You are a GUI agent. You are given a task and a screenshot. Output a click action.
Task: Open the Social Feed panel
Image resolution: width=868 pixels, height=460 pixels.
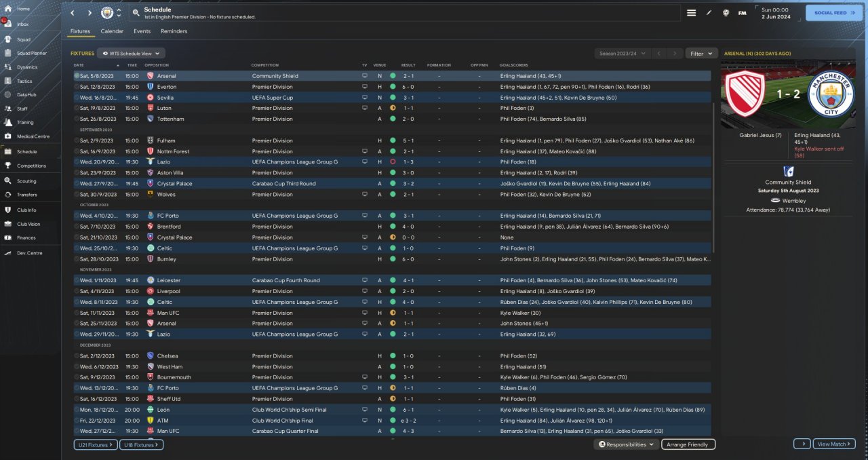pyautogui.click(x=834, y=13)
